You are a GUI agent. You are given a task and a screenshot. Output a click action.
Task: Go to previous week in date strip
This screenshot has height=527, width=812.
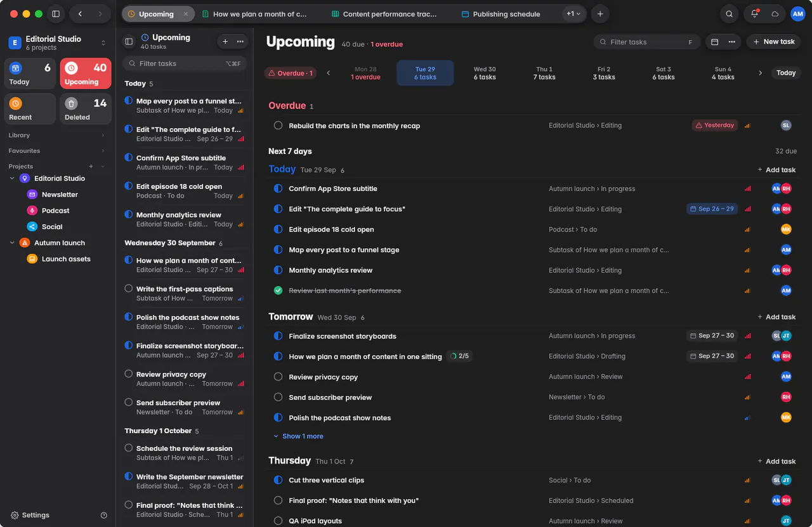(329, 73)
